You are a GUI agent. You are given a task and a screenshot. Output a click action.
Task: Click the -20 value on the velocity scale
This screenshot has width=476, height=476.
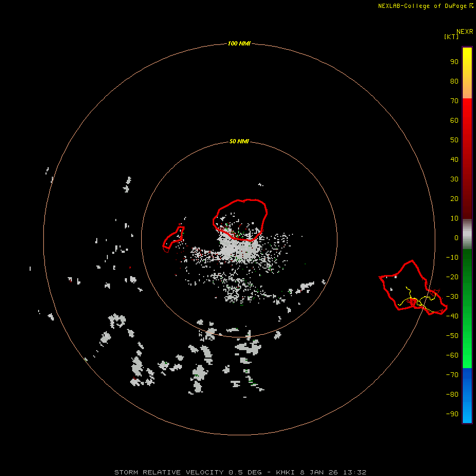452,277
